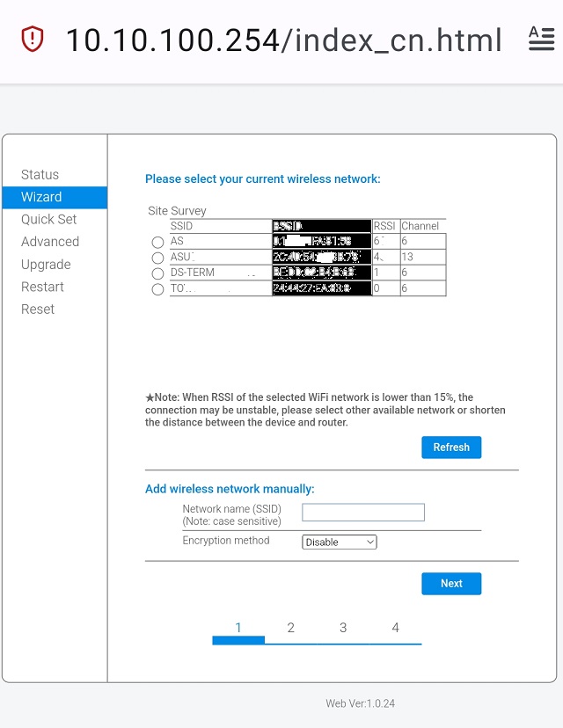Viewport: 563px width, 728px height.
Task: Select Wizard in the sidebar
Action: point(42,197)
